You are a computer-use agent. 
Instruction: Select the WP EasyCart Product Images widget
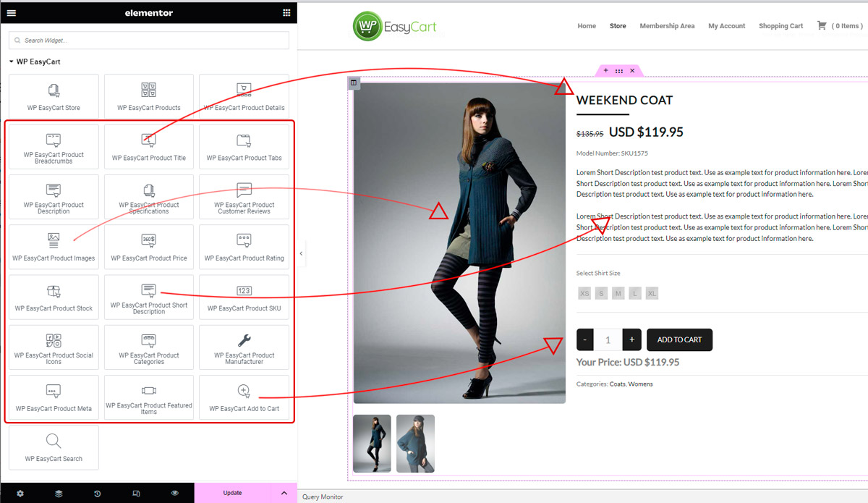point(54,247)
